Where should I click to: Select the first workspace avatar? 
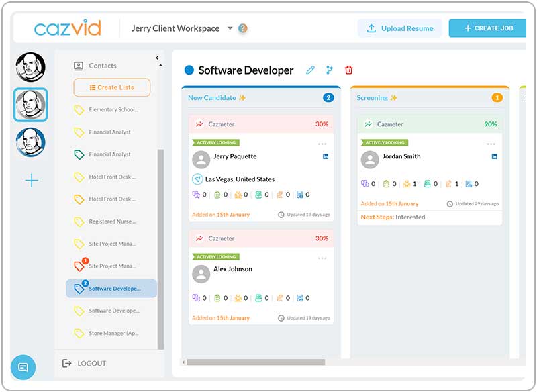30,67
